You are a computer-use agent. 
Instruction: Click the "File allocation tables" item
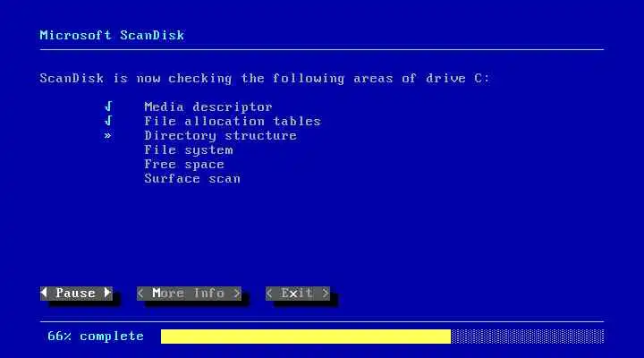click(233, 121)
